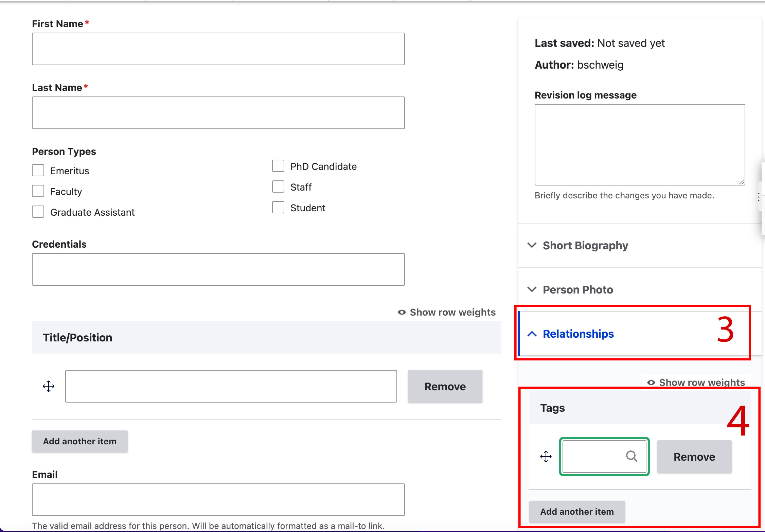Select the Student checkbox
Image resolution: width=765 pixels, height=532 pixels.
tap(278, 208)
